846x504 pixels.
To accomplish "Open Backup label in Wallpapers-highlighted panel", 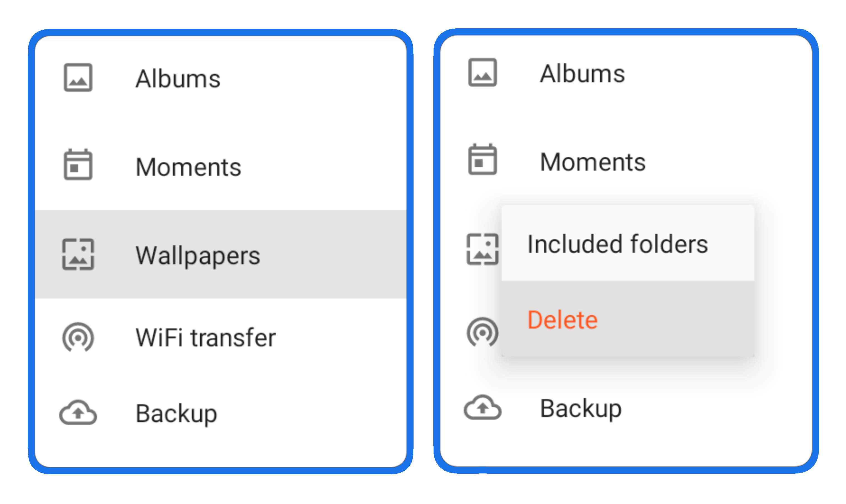I will point(176,414).
